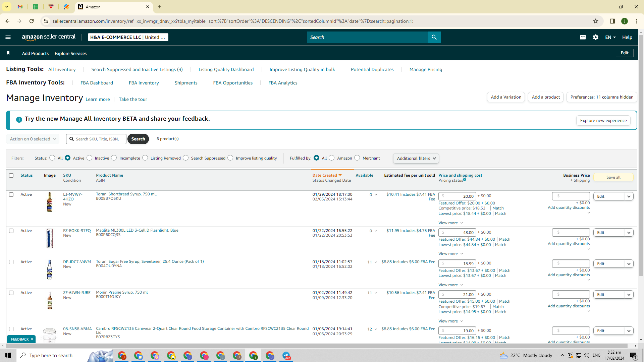Open the Add Products menu item
Image resolution: width=644 pixels, height=362 pixels.
pos(35,53)
